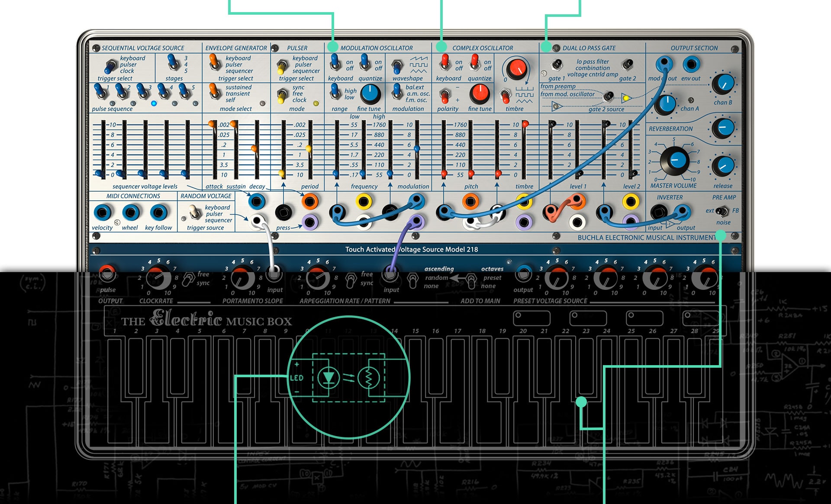Click the Arpeggiation Rate knob

click(318, 277)
